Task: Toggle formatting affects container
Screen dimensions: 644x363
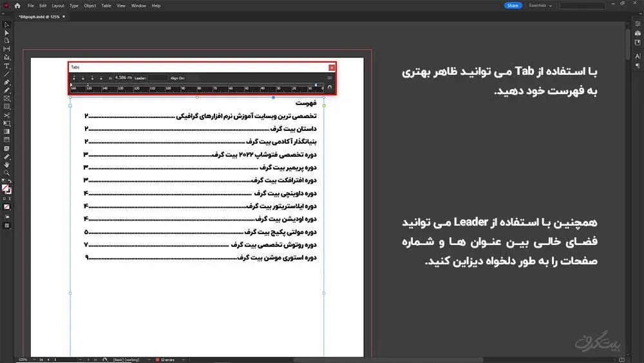Action: click(x=5, y=199)
